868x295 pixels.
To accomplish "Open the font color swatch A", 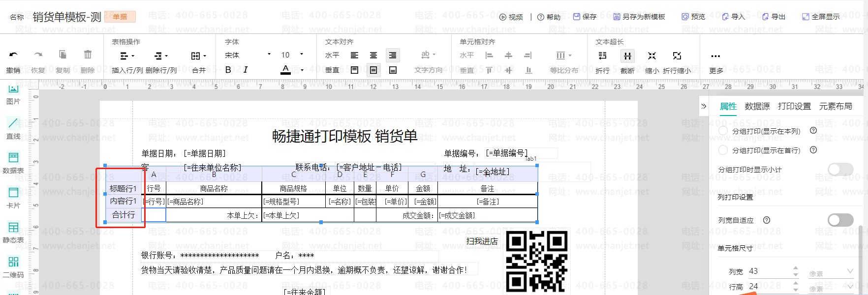I will [286, 70].
